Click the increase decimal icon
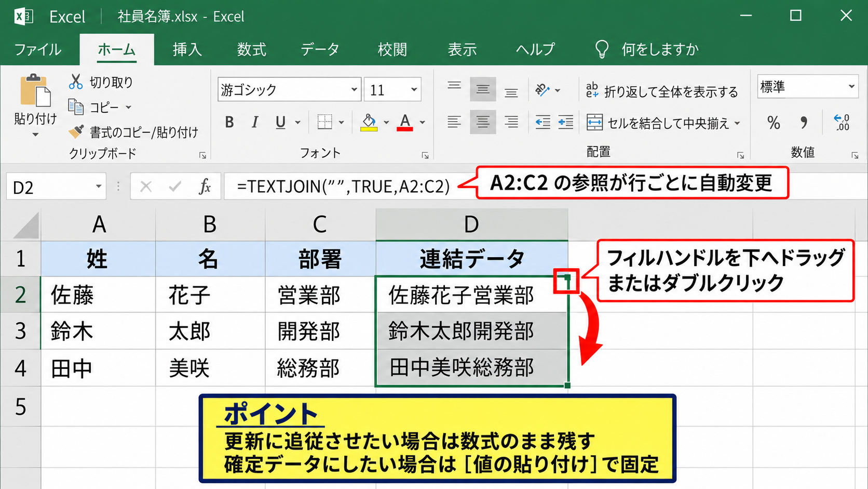This screenshot has height=489, width=868. click(x=842, y=123)
